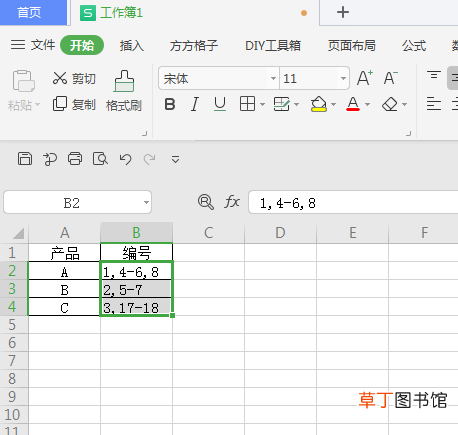Print the workbook with printer icon

pyautogui.click(x=75, y=159)
